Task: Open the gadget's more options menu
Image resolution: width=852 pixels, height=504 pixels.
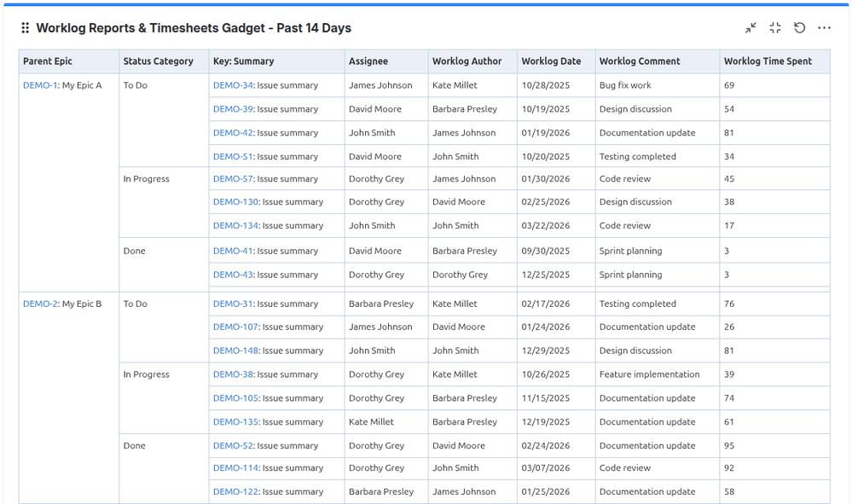Action: [825, 27]
